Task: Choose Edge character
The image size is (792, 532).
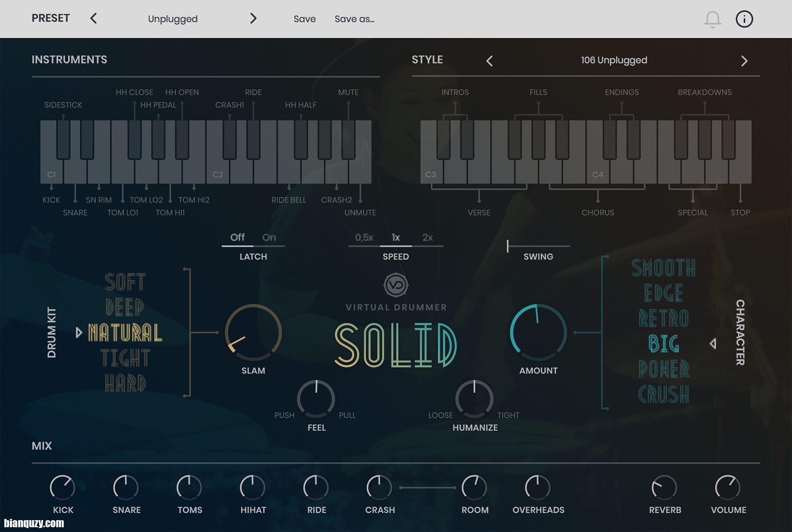Action: point(664,293)
